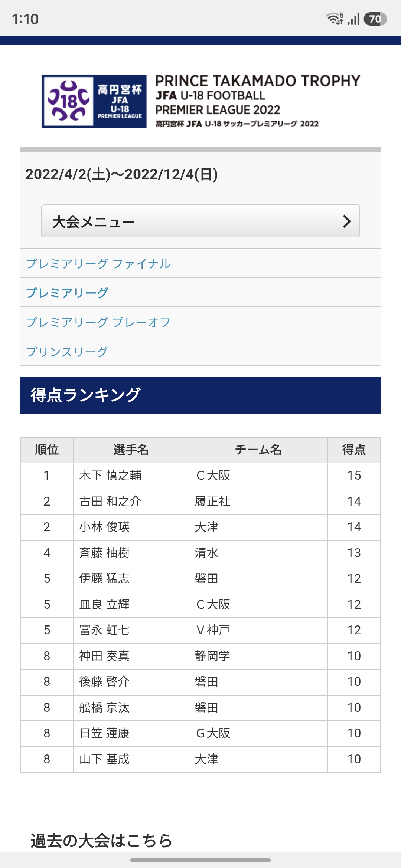This screenshot has width=401, height=868.
Task: Tap the bottom home gesture bar
Action: (x=200, y=860)
